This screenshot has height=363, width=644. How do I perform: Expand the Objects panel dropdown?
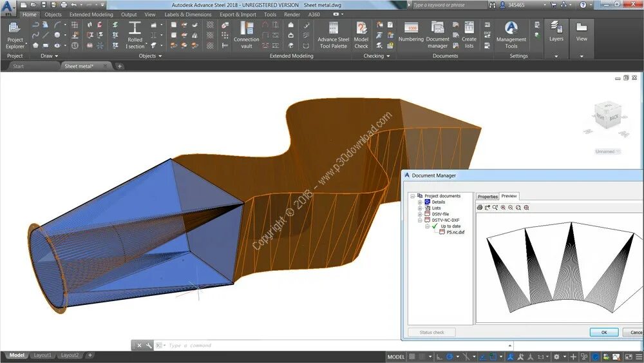160,56
